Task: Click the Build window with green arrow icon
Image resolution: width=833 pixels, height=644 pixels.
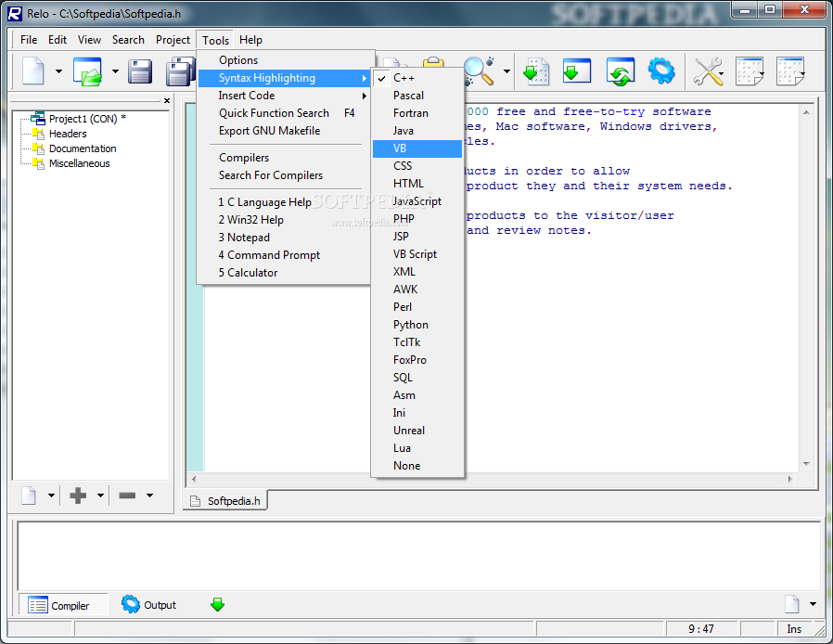Action: [x=577, y=71]
